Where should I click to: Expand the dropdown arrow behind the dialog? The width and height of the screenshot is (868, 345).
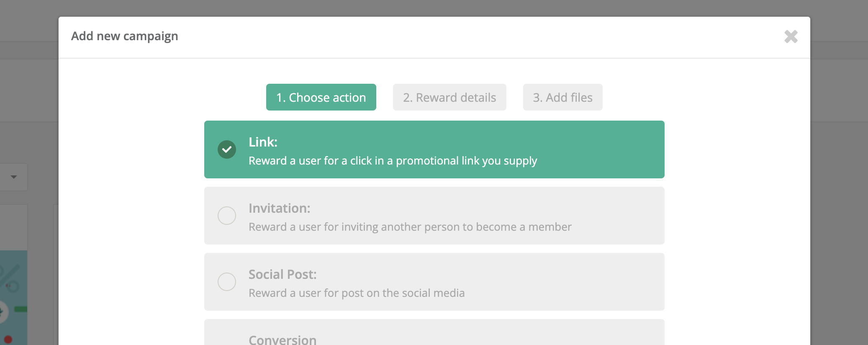14,177
